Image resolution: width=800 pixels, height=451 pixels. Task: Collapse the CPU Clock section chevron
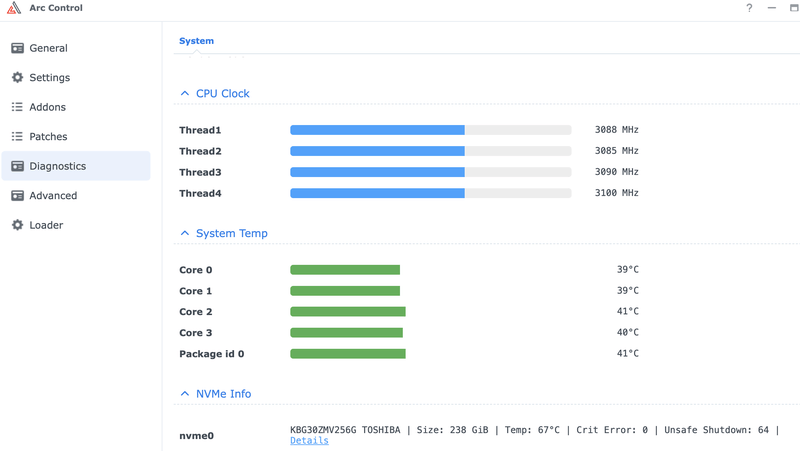pyautogui.click(x=185, y=93)
